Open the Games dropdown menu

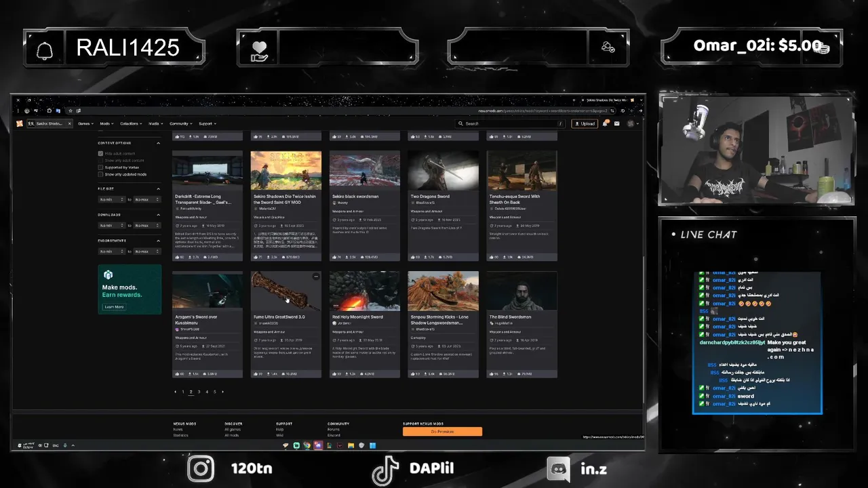coord(85,123)
